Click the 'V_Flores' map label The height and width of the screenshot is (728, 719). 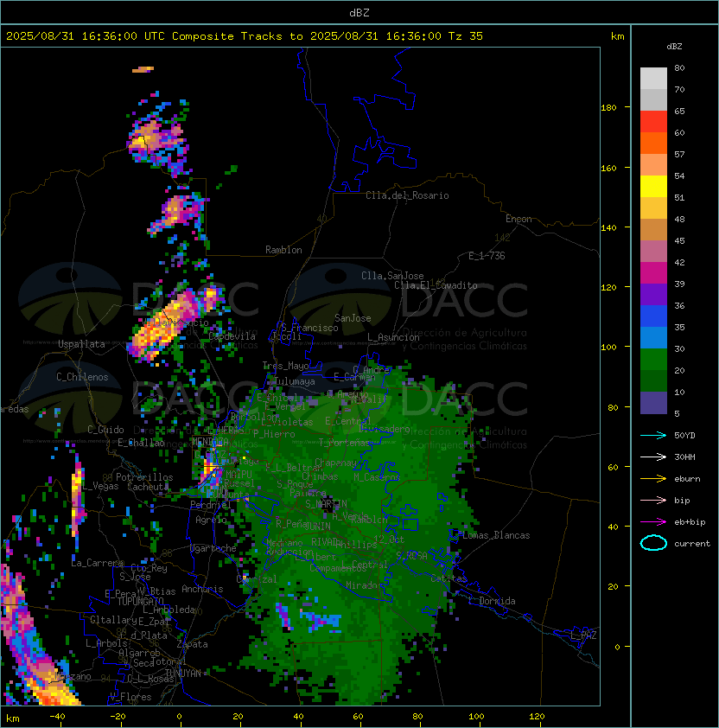(130, 697)
